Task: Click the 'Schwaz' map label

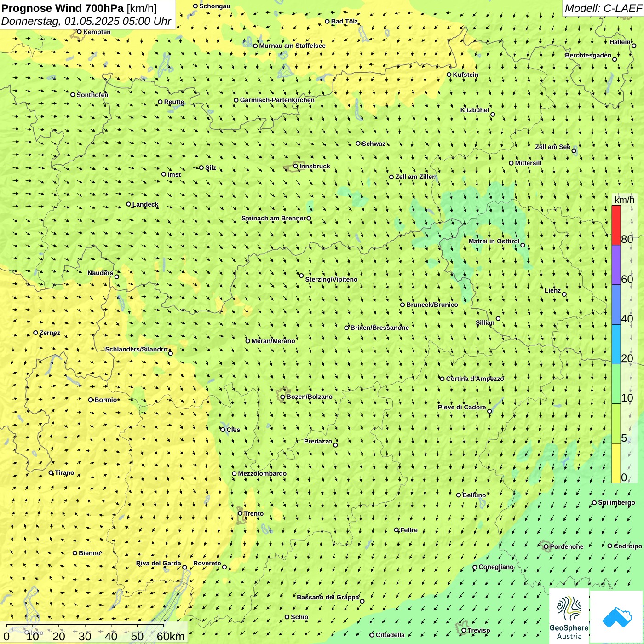Action: [x=374, y=144]
